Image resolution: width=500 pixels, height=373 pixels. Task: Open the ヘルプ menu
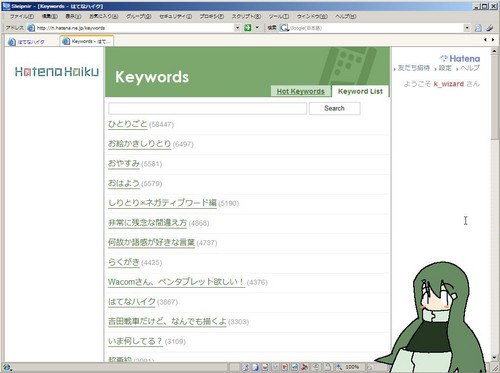(346, 16)
